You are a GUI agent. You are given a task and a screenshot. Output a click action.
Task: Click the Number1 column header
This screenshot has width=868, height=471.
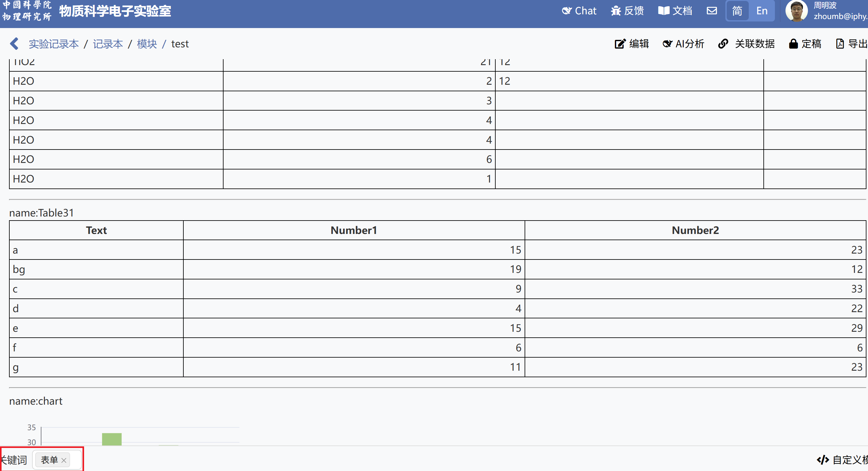coord(353,230)
